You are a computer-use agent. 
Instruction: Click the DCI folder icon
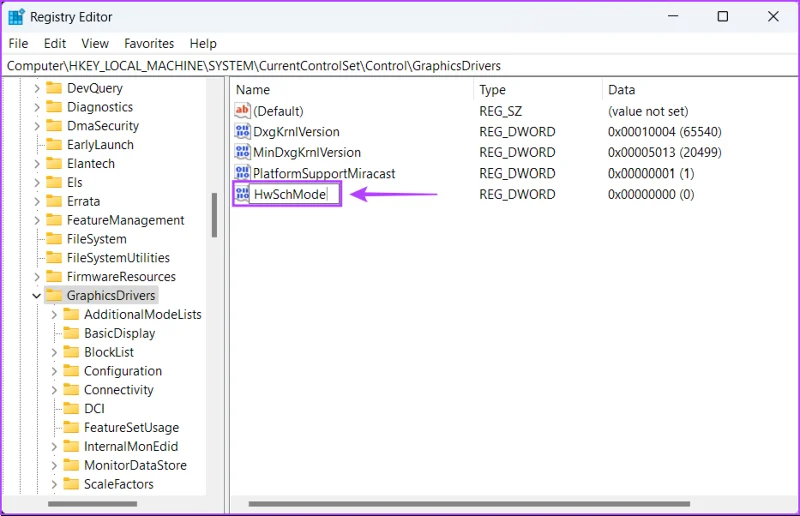tap(71, 408)
